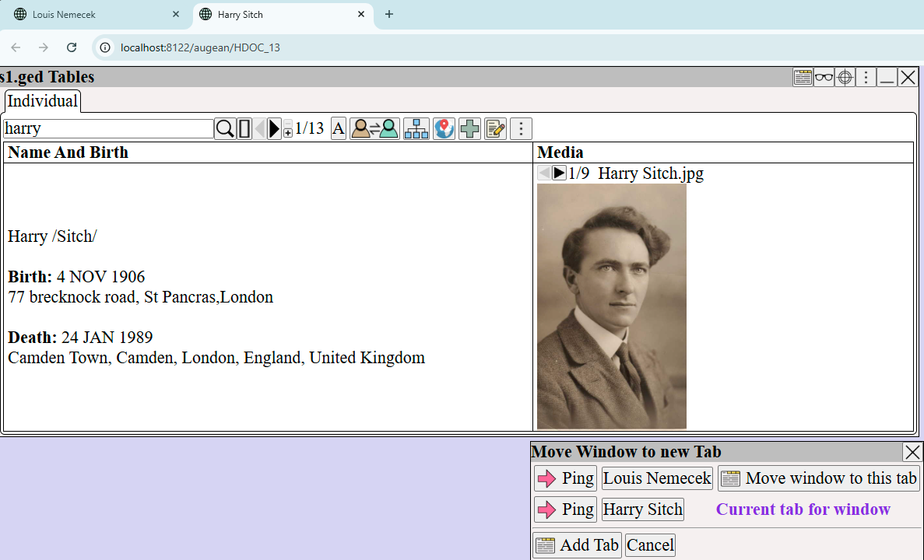Click the magnifying glass search icon
924x560 pixels.
(x=225, y=129)
